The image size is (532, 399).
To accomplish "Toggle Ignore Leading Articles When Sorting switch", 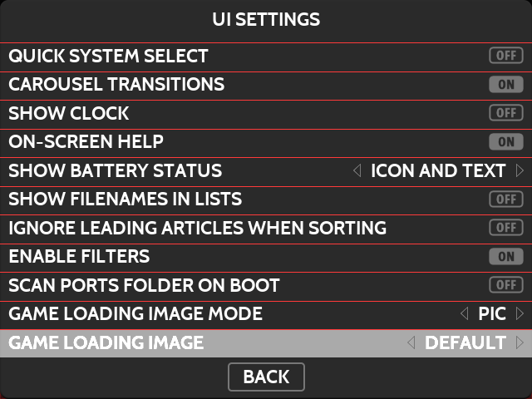I will click(505, 228).
